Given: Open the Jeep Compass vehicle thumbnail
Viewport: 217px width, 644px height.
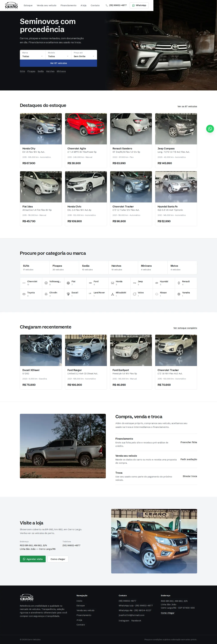Looking at the screenshot, I should coord(176,129).
